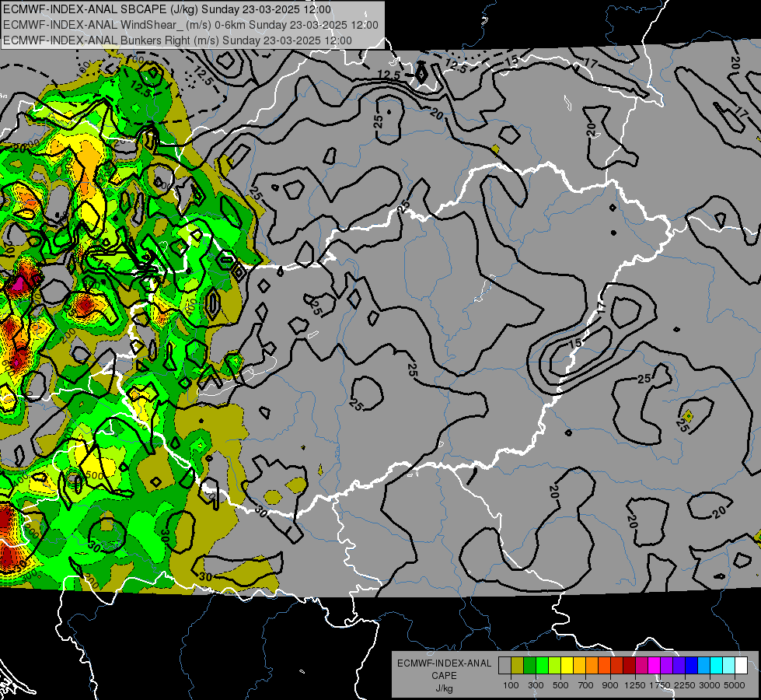The height and width of the screenshot is (700, 761).
Task: Click the 1250 tick label on the legend
Action: pyautogui.click(x=635, y=685)
